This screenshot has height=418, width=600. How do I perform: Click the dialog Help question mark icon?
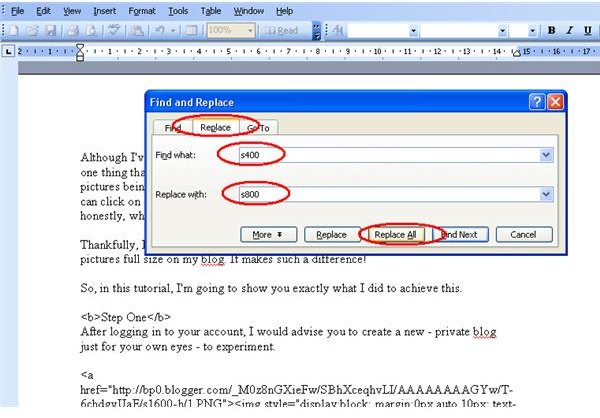[x=537, y=102]
